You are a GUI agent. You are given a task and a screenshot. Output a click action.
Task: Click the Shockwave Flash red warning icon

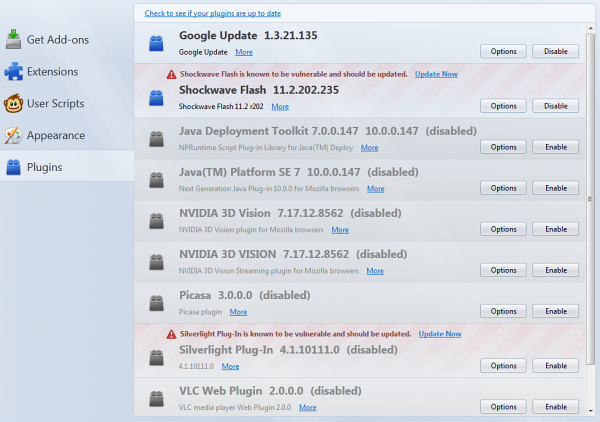[x=170, y=74]
